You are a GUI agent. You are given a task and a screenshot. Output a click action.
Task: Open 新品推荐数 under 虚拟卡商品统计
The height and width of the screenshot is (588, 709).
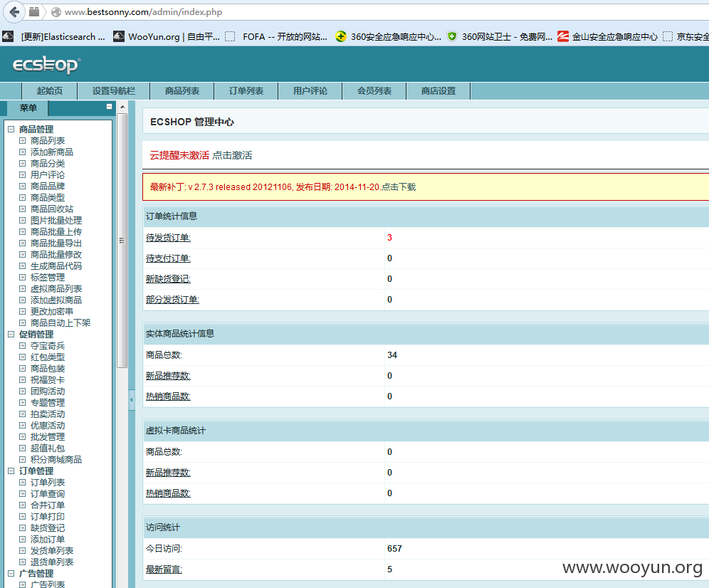tap(168, 473)
